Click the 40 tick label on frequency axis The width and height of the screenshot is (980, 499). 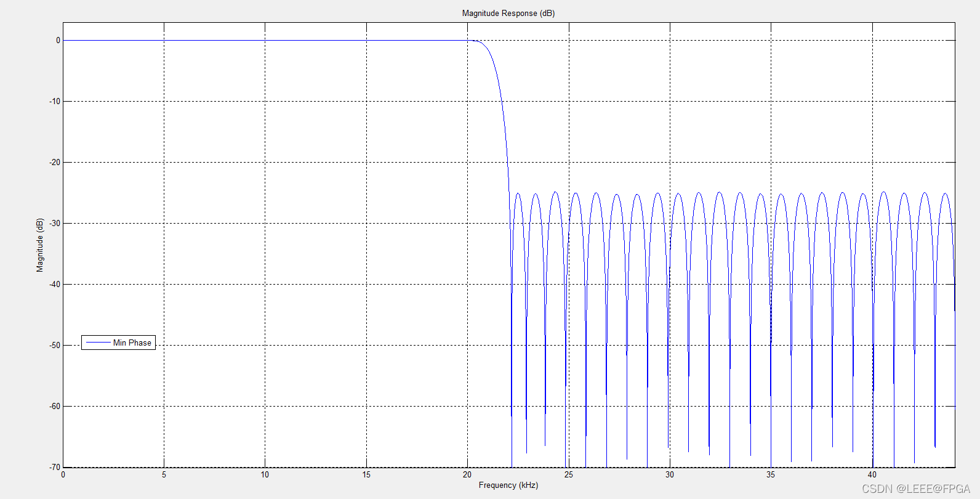[x=872, y=474]
